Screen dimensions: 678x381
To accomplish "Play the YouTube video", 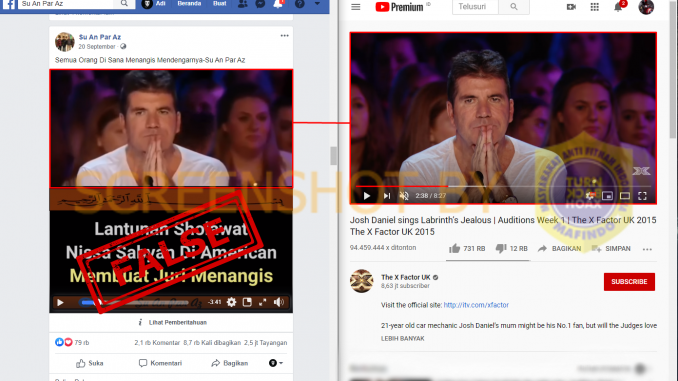I will coord(367,196).
